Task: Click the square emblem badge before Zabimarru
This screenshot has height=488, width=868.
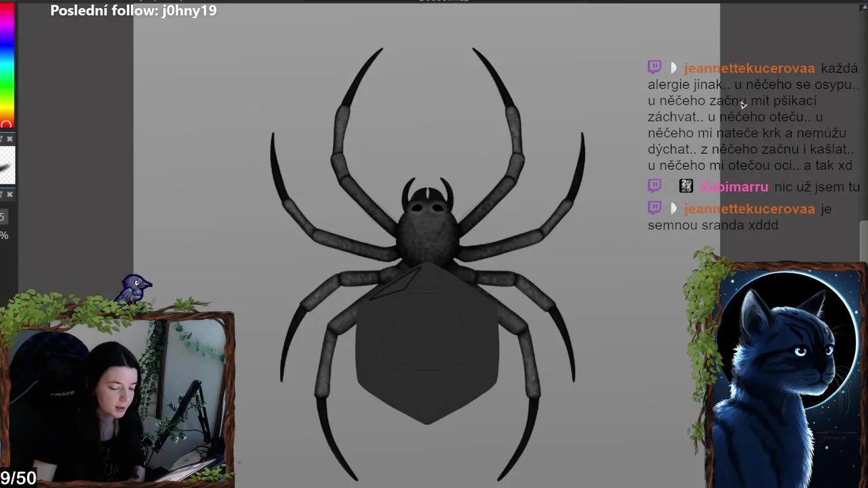Action: 686,186
